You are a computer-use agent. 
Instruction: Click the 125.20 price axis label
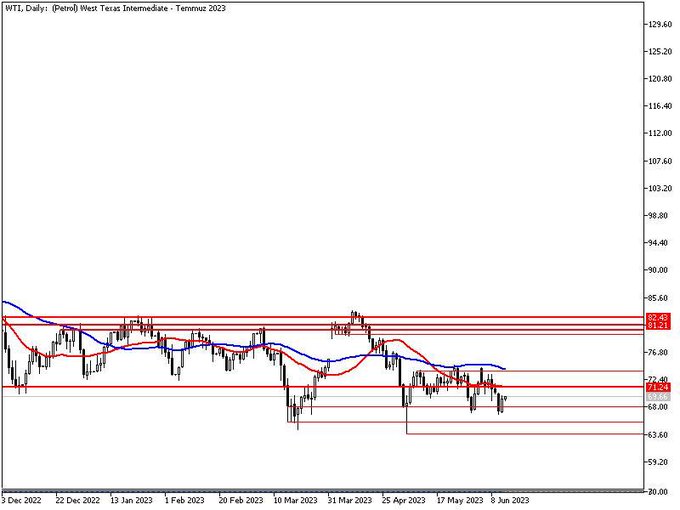tap(660, 52)
